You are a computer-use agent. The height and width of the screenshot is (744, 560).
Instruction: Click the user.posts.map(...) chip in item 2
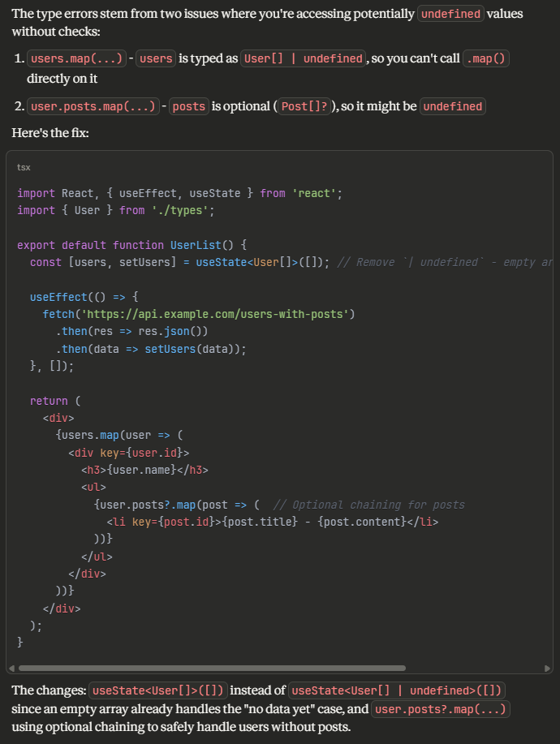coord(89,106)
